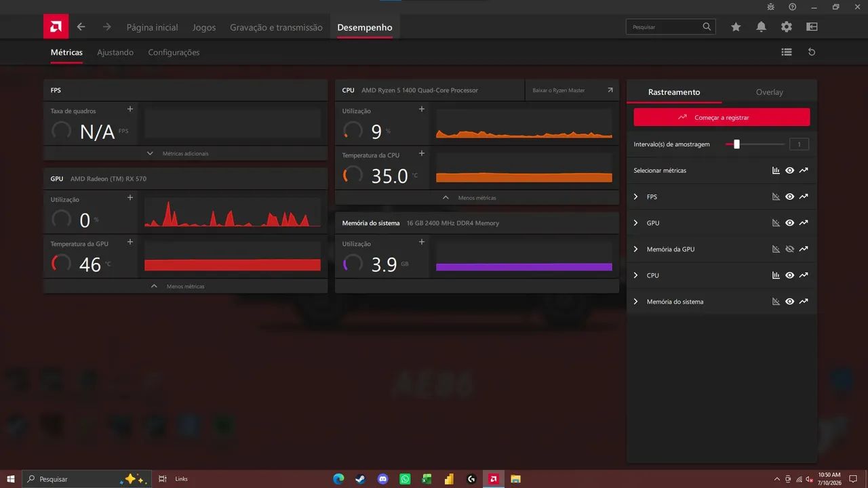868x488 pixels.
Task: Toggle chart icon in Memória do sistema row
Action: click(x=776, y=302)
